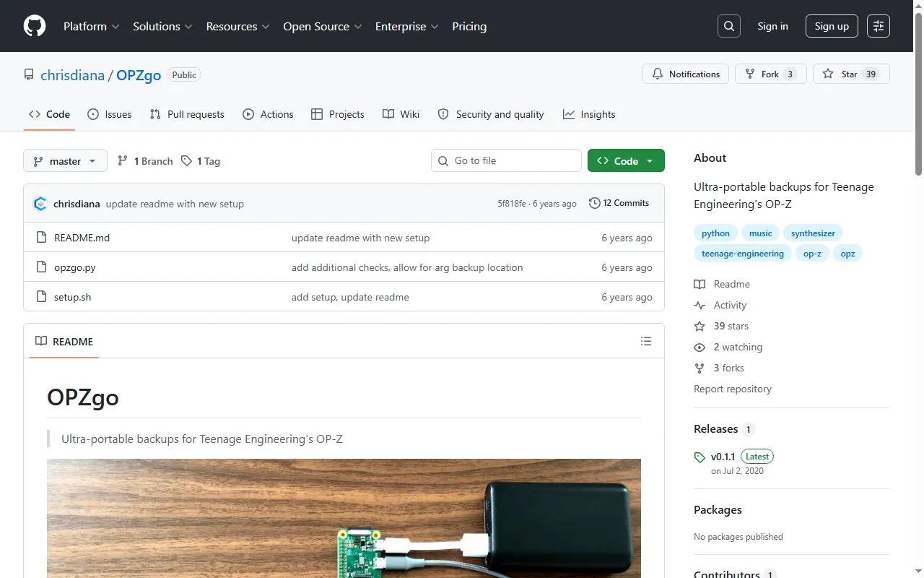Click the Notifications bell button

(686, 74)
